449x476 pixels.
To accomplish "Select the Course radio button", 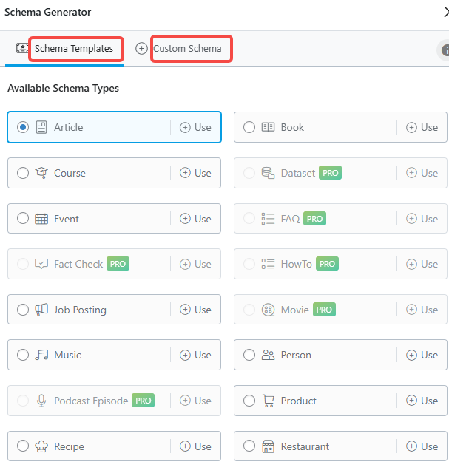I will coord(23,173).
